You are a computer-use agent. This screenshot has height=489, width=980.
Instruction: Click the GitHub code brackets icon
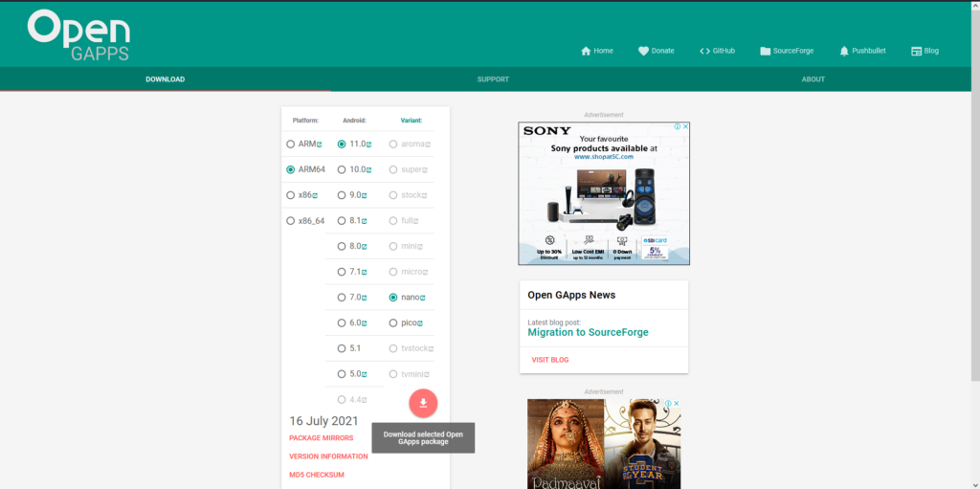[x=704, y=52]
